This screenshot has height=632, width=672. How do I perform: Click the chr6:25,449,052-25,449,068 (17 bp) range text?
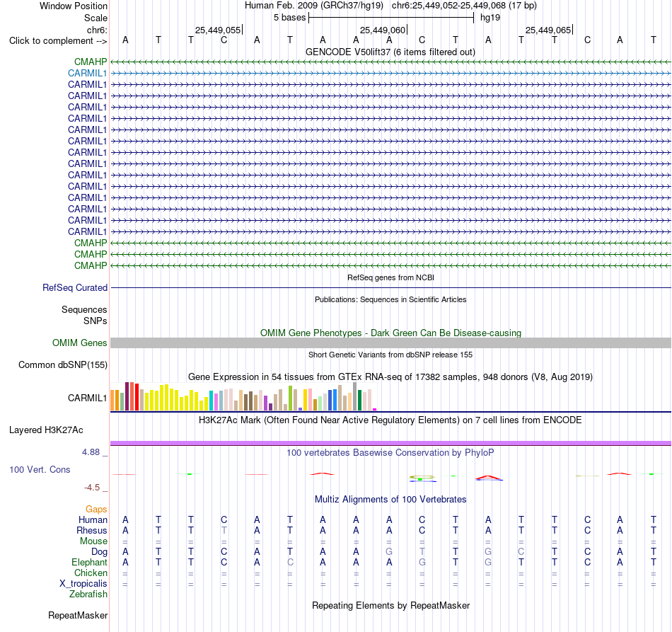click(x=464, y=6)
